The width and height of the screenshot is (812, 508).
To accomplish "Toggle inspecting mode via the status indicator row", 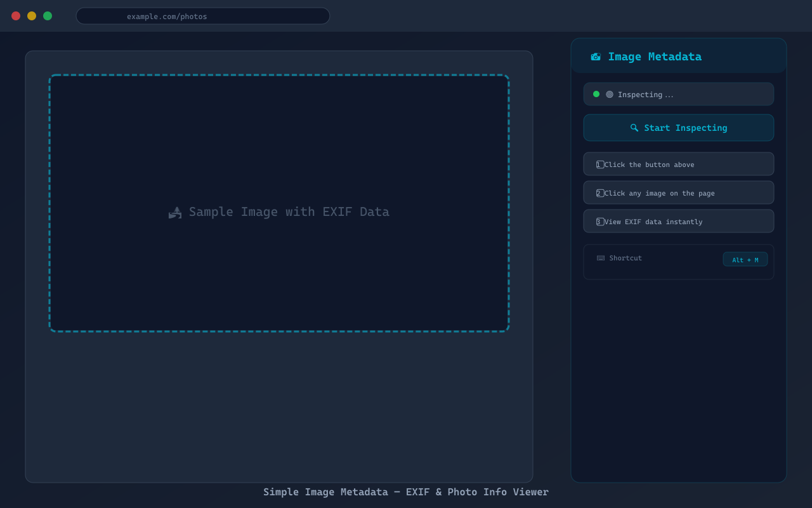I will pyautogui.click(x=678, y=94).
